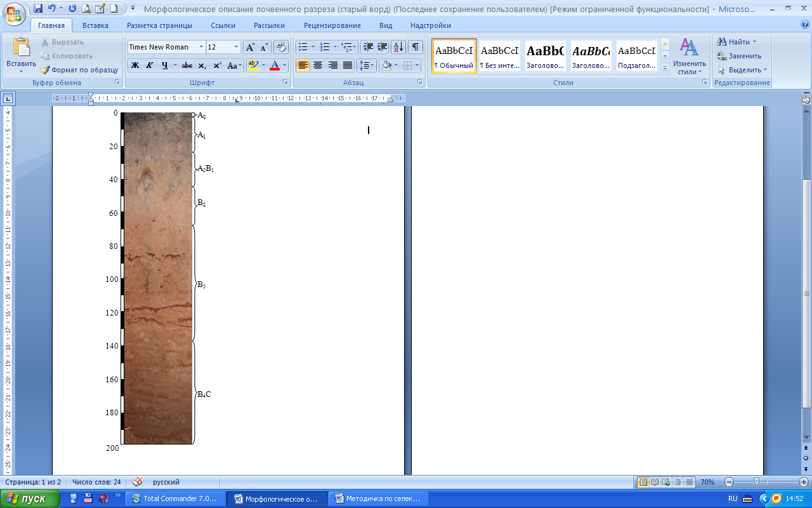This screenshot has height=508, width=812.
Task: Switch to Draft view
Action: coord(690,482)
